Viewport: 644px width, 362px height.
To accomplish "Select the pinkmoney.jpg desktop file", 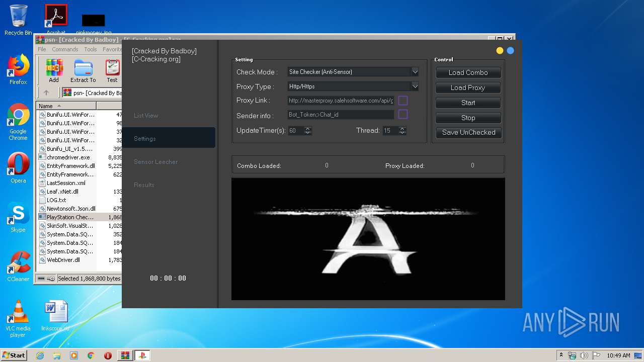I will tap(94, 23).
